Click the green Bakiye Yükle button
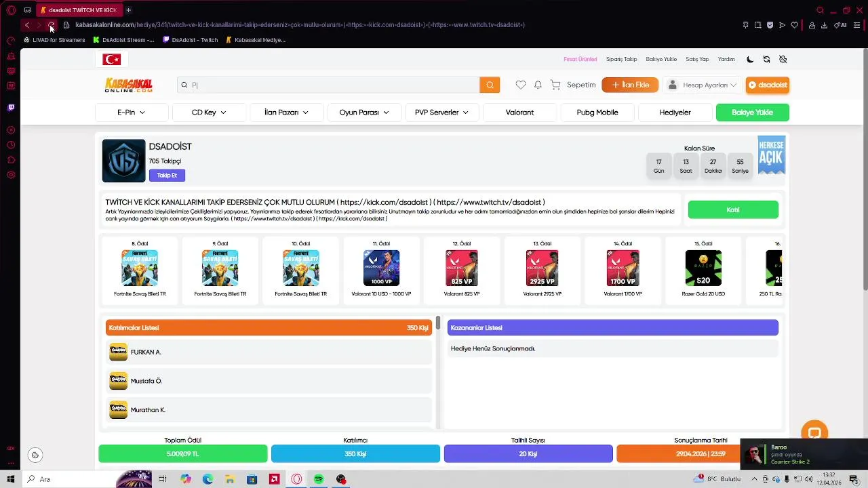868x488 pixels. coord(753,113)
